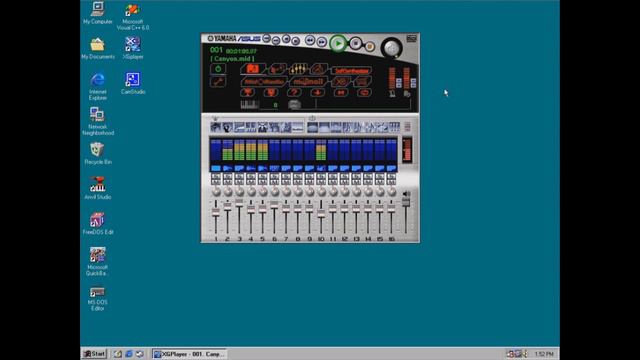Toggle the channel 7 mute/solo switch
640x360 pixels.
(x=286, y=178)
